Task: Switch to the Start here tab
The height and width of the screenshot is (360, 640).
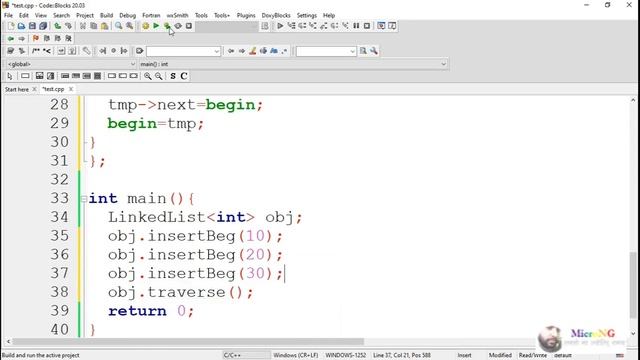Action: (x=17, y=89)
